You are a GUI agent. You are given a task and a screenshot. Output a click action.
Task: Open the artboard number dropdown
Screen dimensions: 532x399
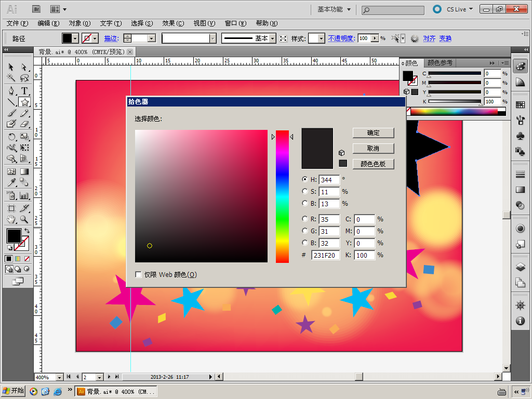[99, 377]
